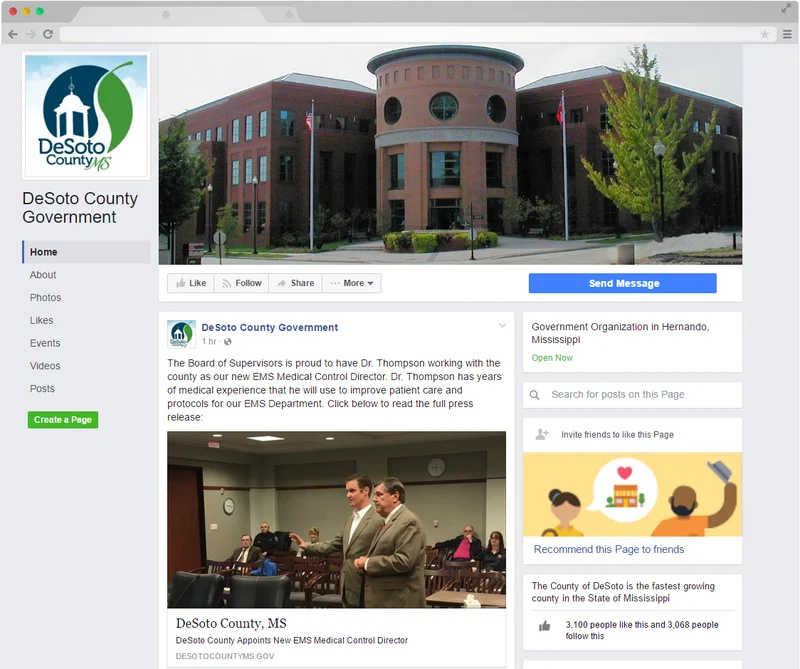800x669 pixels.
Task: Open Recommend this Page to friends link
Action: (609, 549)
